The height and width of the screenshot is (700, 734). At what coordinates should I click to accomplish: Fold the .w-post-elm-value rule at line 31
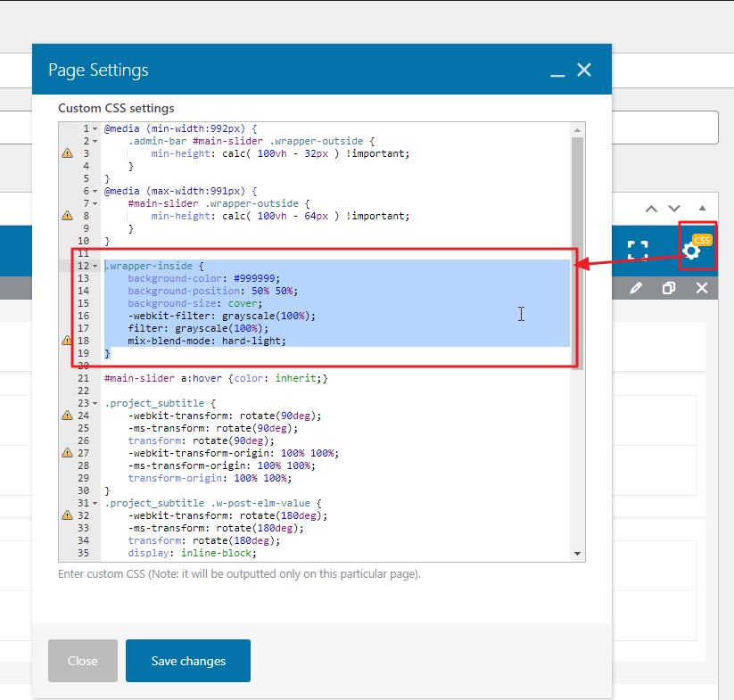coord(95,503)
